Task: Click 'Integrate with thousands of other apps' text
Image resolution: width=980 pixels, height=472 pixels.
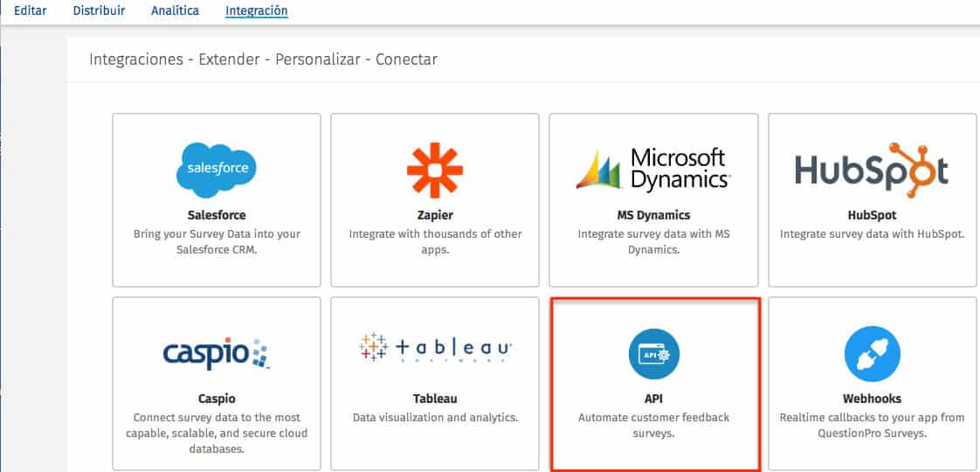Action: (435, 242)
